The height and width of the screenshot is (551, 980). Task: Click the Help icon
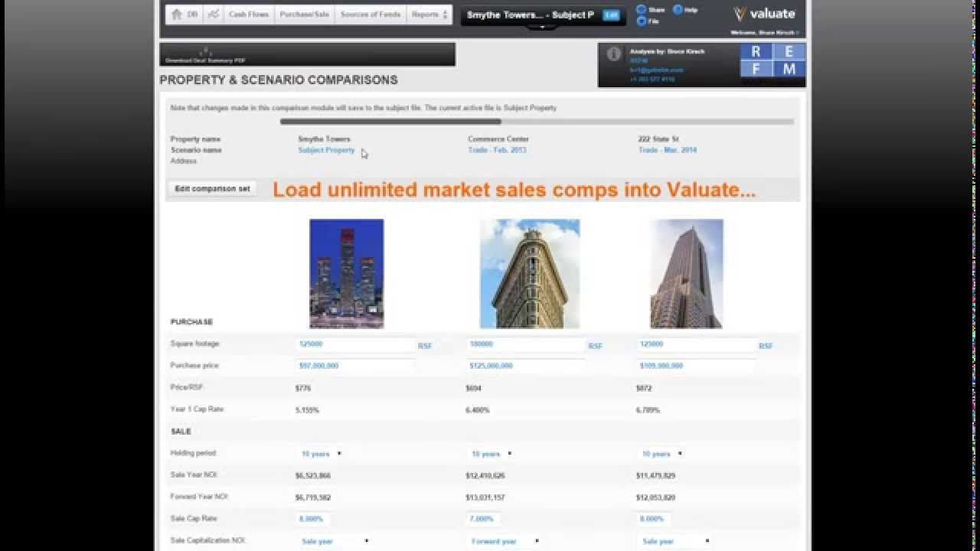678,10
